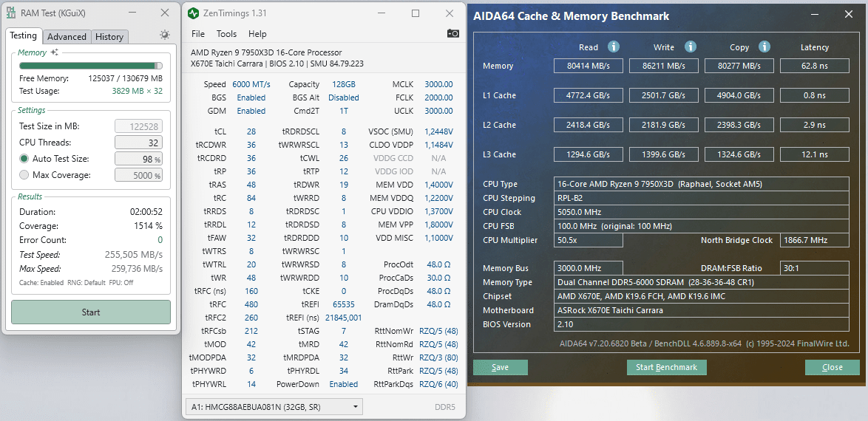Click Memory Latency value 62.8 ns
Image resolution: width=868 pixels, height=421 pixels.
click(814, 66)
